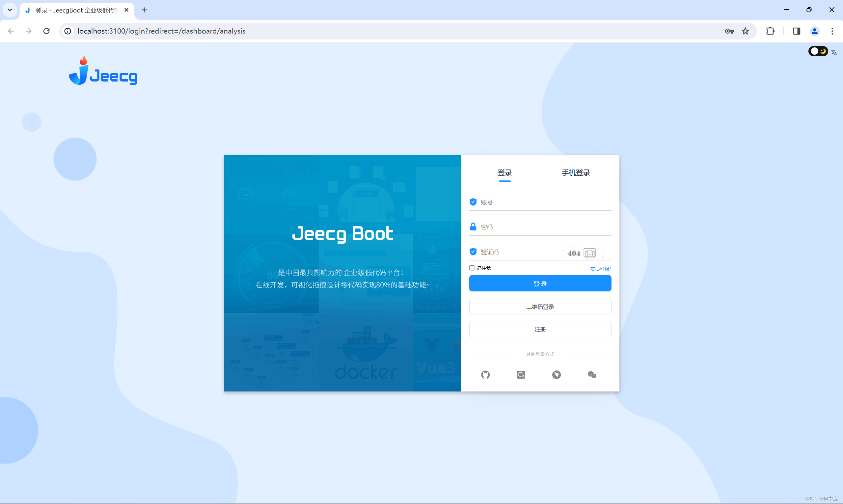
Task: Click the address bar URL
Action: click(161, 31)
